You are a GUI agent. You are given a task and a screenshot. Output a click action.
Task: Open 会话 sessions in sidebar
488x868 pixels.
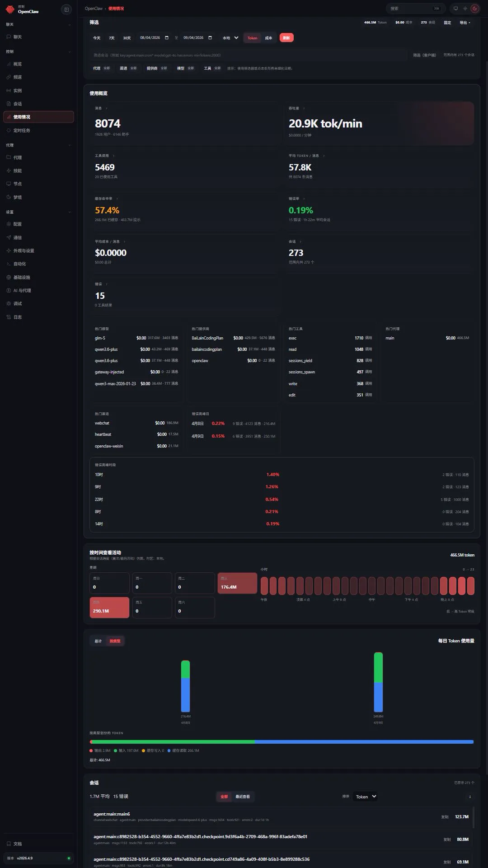[38, 104]
